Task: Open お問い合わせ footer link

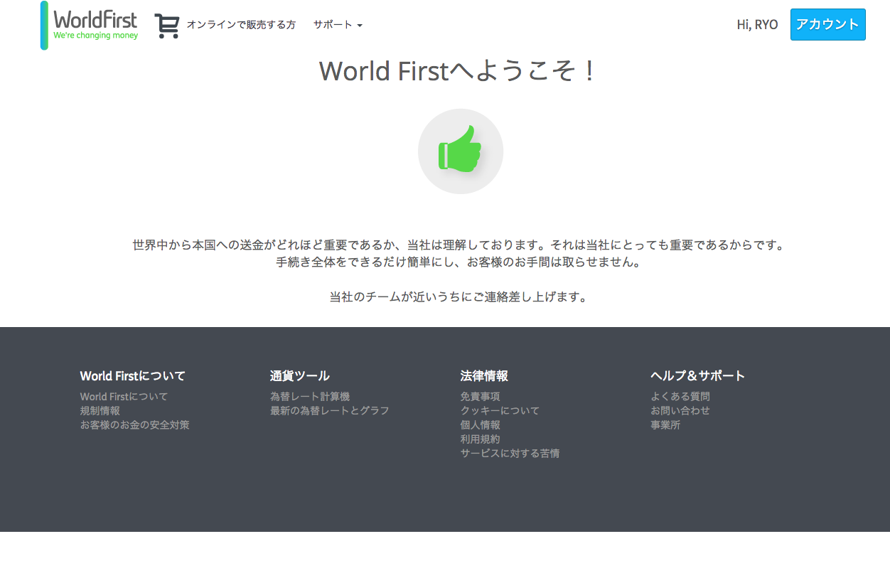Action: 680,411
